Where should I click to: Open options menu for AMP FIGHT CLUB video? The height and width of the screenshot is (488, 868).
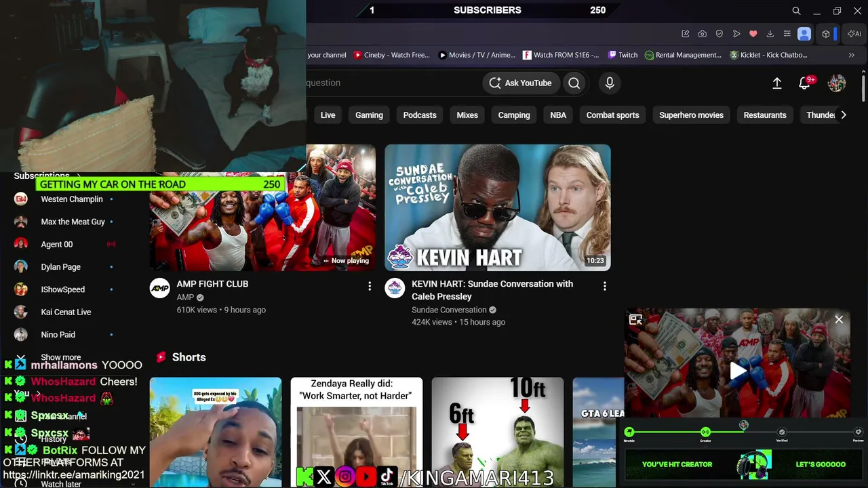pyautogui.click(x=370, y=286)
